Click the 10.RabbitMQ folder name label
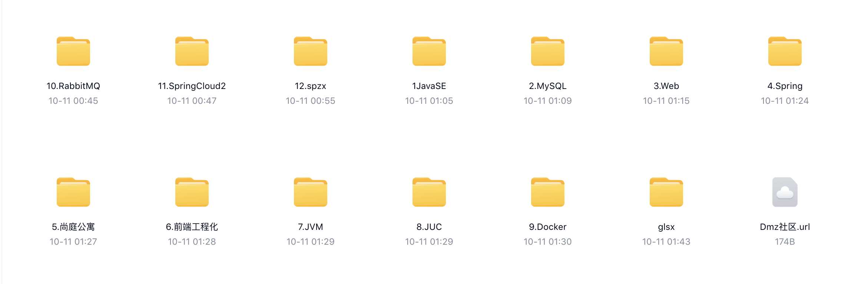The width and height of the screenshot is (868, 284). click(x=73, y=86)
